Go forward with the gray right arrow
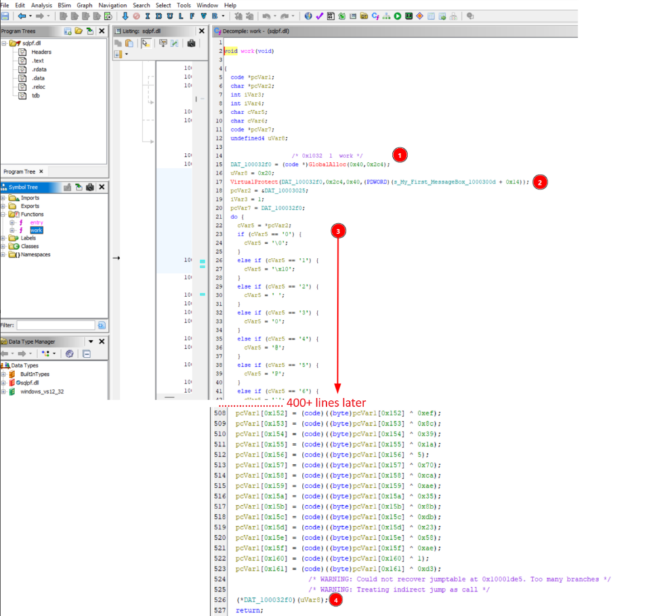 click(39, 16)
